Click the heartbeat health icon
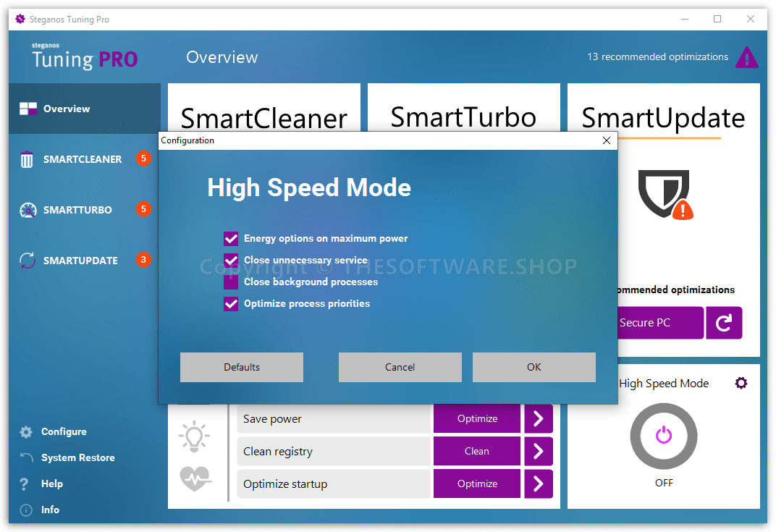776x532 pixels. point(194,478)
